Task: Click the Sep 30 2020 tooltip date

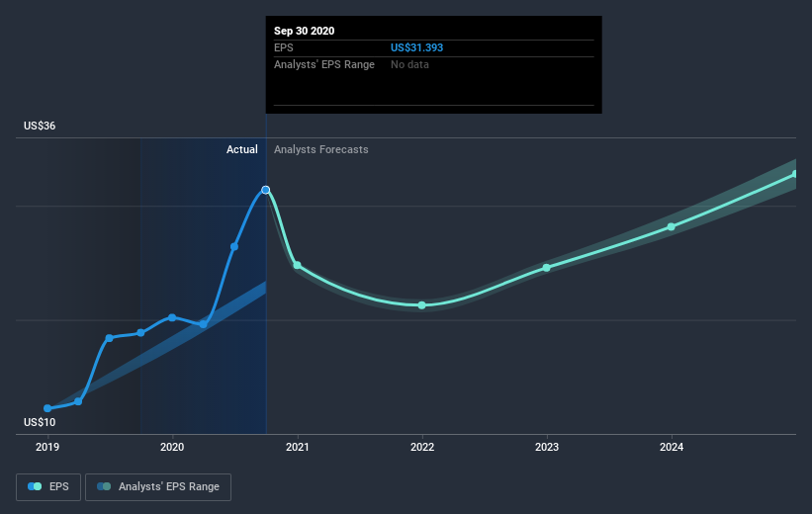Action: (304, 31)
